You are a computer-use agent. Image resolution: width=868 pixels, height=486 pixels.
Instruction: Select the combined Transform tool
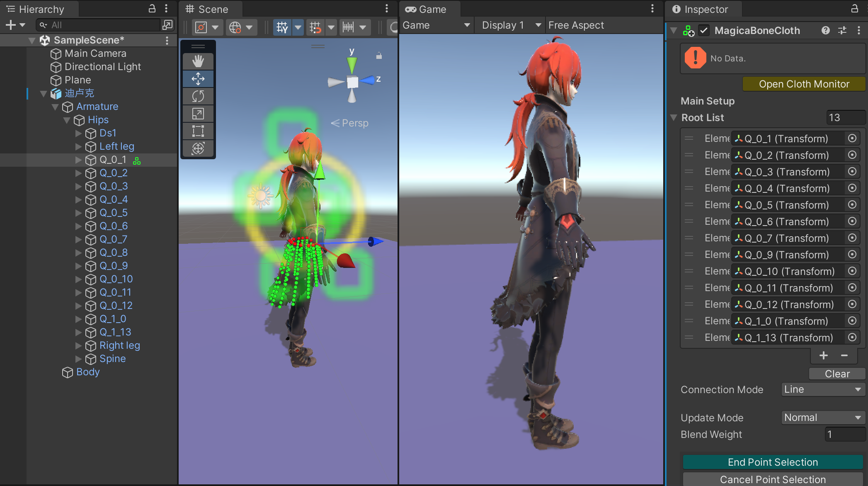pyautogui.click(x=198, y=148)
